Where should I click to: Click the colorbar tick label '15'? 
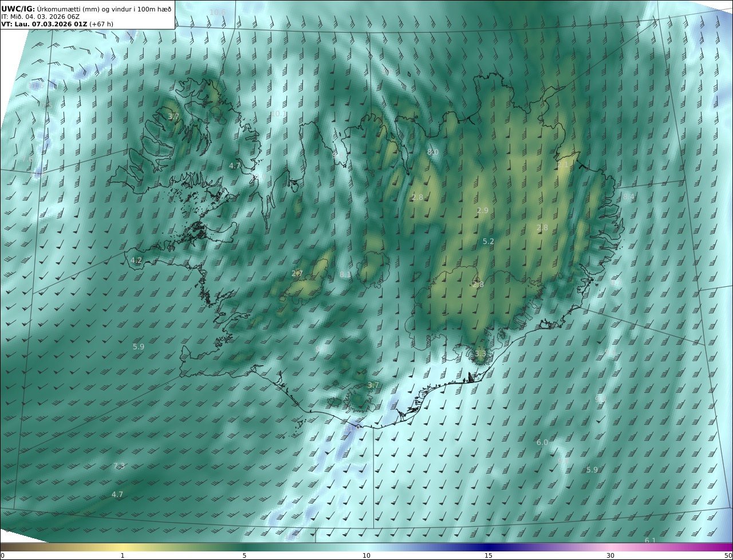488,555
